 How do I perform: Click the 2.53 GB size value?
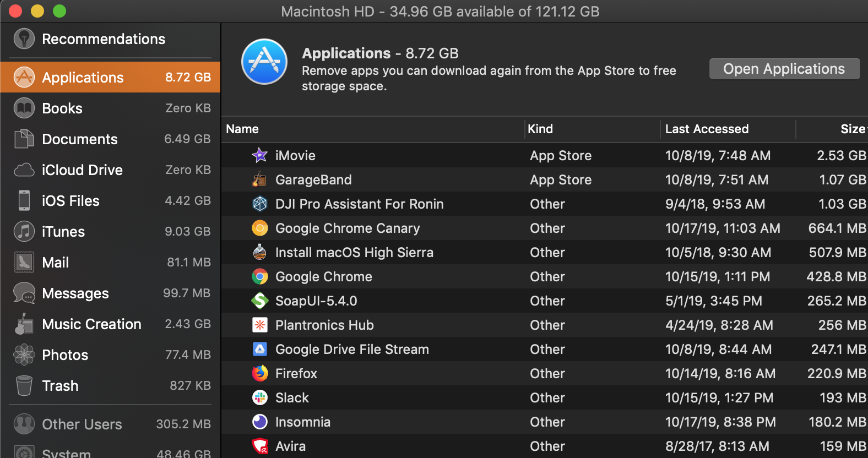tap(841, 156)
